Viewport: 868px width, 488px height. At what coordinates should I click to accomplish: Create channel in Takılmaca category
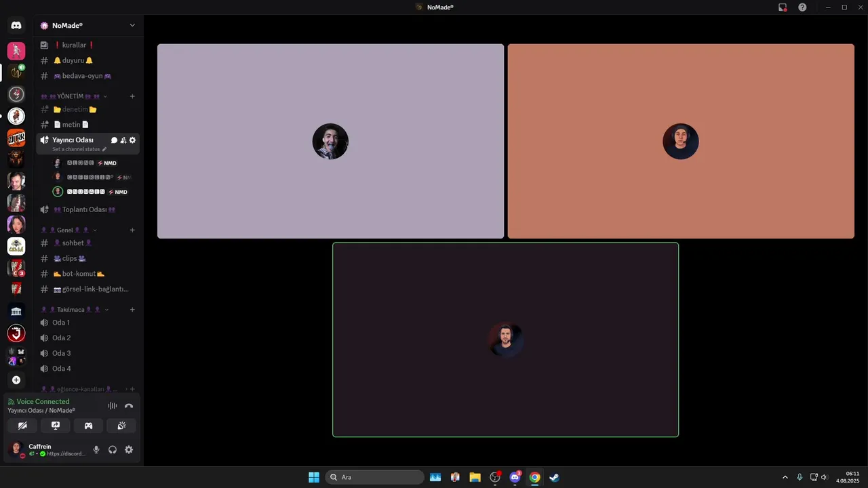pos(132,309)
